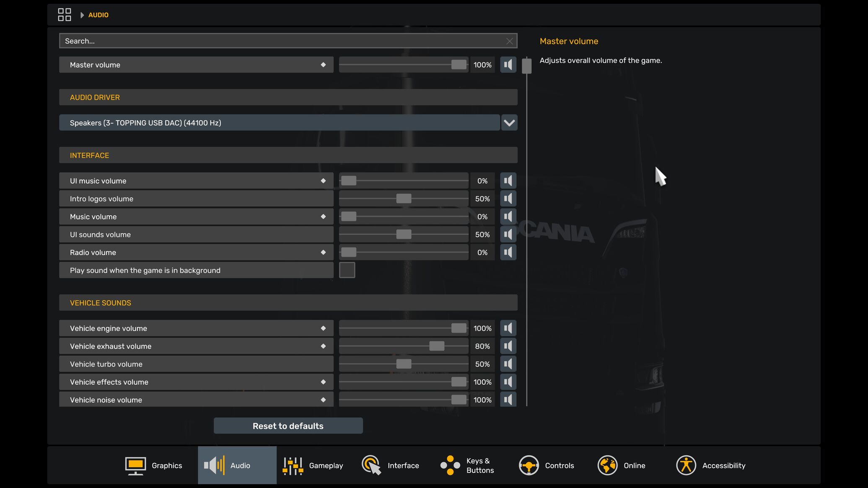The width and height of the screenshot is (868, 488).
Task: Click the AUDIO DRIVER section header
Action: pyautogui.click(x=288, y=97)
